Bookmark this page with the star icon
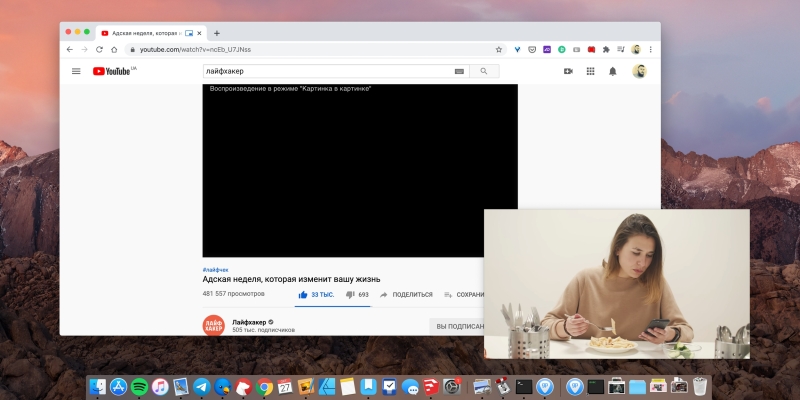 click(x=498, y=49)
